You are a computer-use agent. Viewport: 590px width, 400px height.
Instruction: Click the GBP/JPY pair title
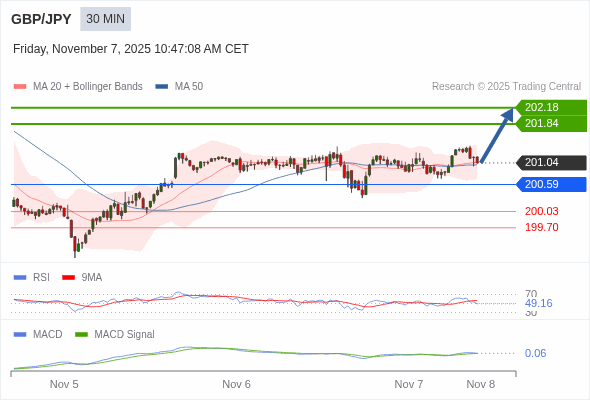click(x=41, y=19)
